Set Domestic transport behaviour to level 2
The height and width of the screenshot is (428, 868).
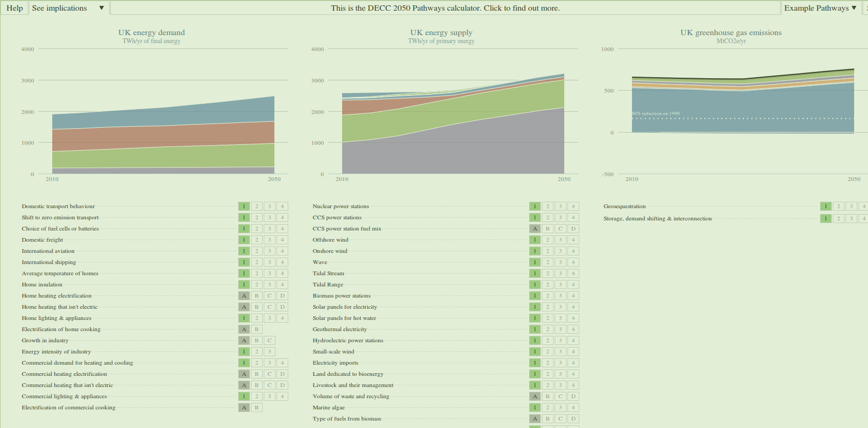257,207
